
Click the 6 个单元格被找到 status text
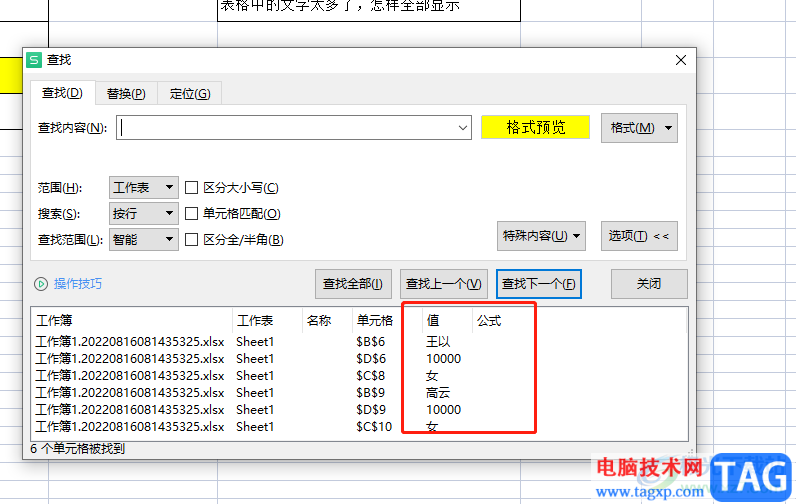[77, 449]
